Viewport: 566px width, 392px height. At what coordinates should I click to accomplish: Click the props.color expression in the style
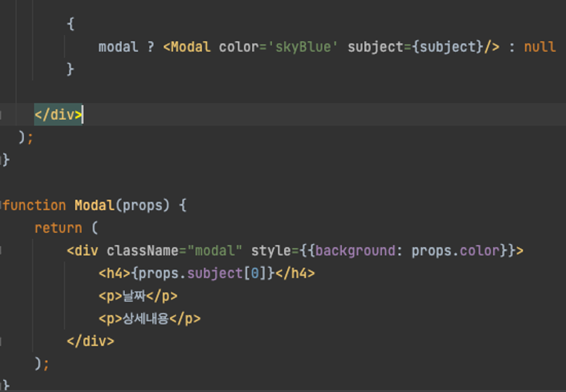(x=456, y=250)
